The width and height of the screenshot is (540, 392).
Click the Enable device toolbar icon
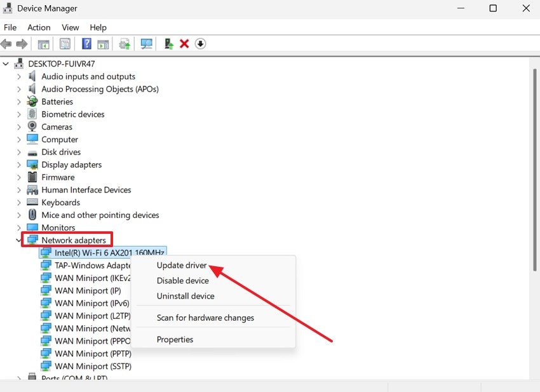tap(169, 44)
